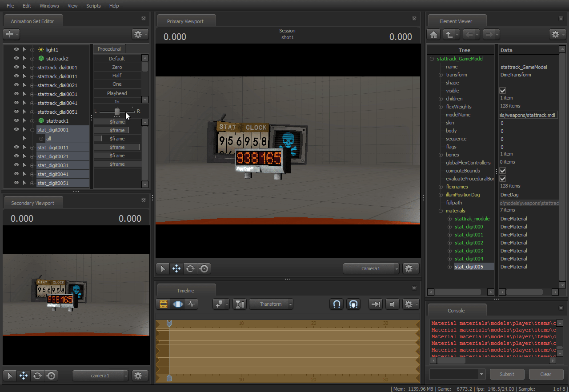Click the hourglass time selection icon
The height and width of the screenshot is (392, 569).
240,304
